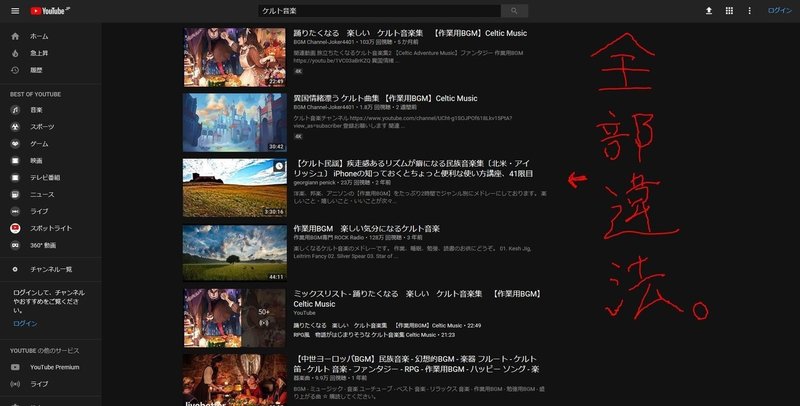Open title 異国情緒漂う ケルト曲集
Image resolution: width=800 pixels, height=406 pixels.
point(385,98)
